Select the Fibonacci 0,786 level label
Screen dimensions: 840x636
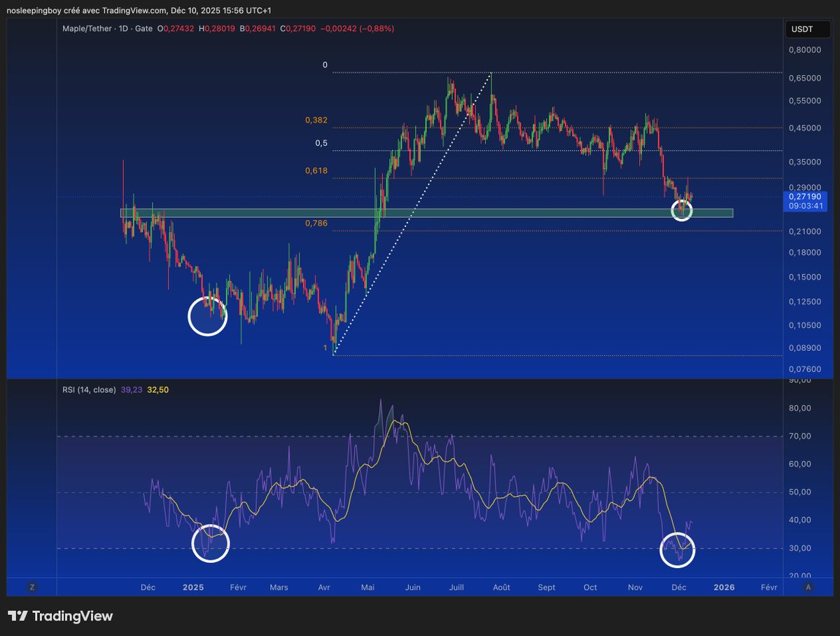click(x=316, y=223)
